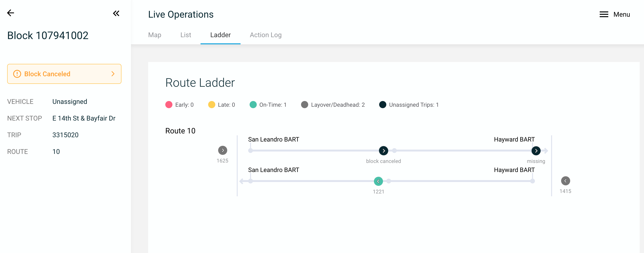Select the missing vehicle marker at Hayward BART
This screenshot has height=253, width=644.
pos(536,151)
